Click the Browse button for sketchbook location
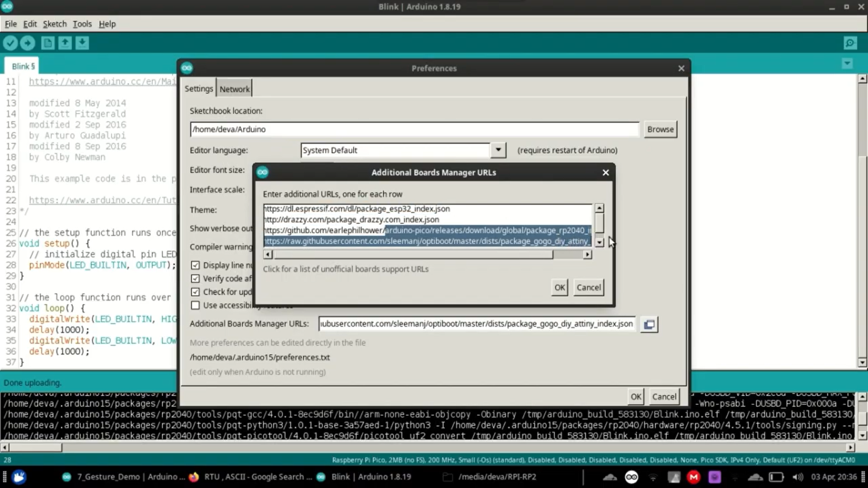 click(x=660, y=129)
